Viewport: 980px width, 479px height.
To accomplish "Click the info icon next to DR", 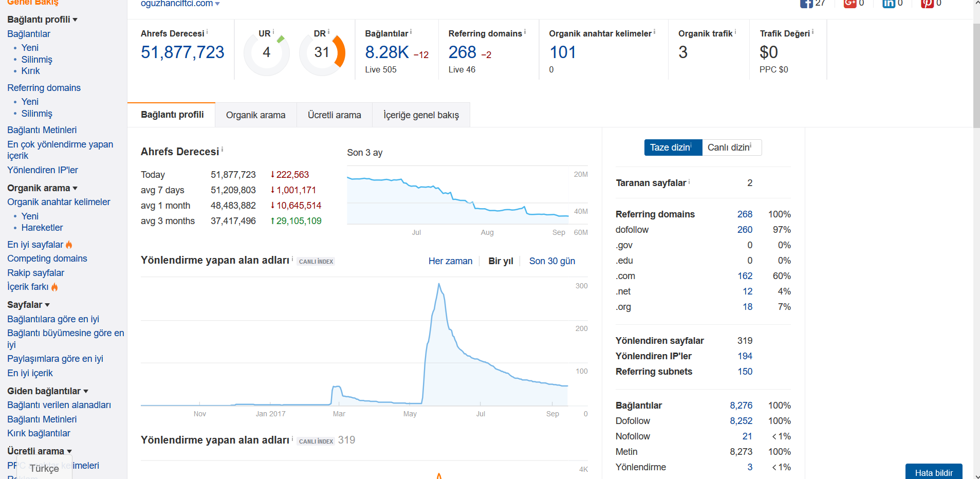I will (329, 32).
